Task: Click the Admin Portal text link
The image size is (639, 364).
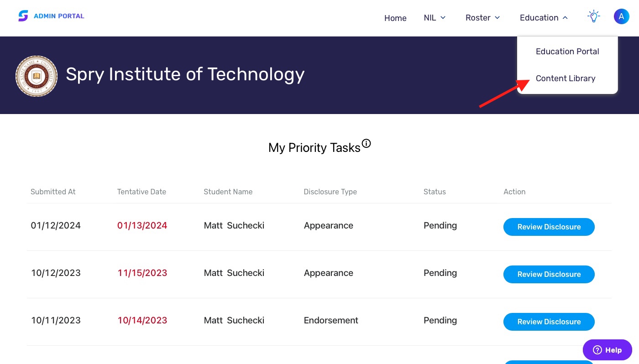Action: click(x=59, y=16)
